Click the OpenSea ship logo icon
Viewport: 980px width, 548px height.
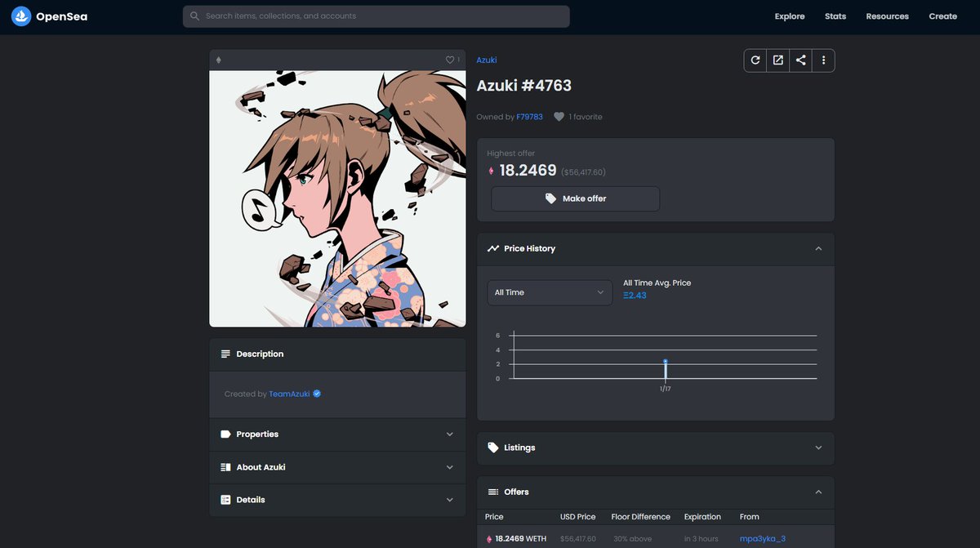[20, 16]
